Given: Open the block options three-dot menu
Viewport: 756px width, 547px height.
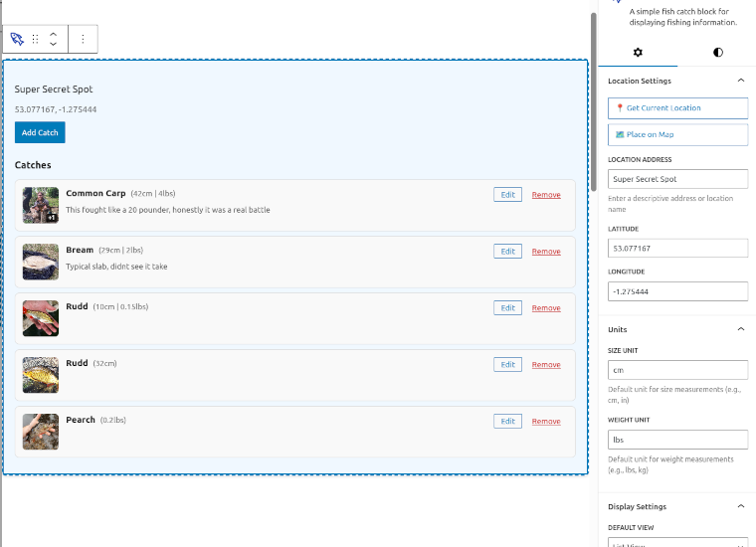Looking at the screenshot, I should pos(83,40).
